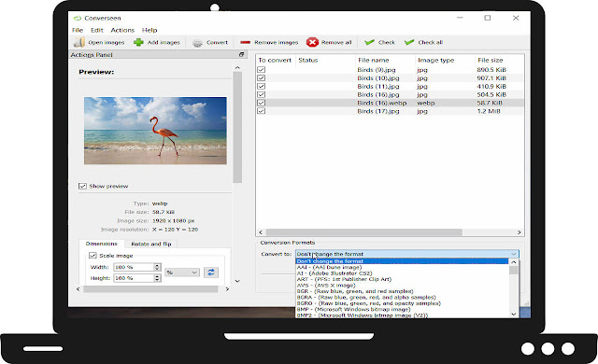Select the Birds (17).jpg file name
Screen dimensions: 598x364
click(378, 111)
